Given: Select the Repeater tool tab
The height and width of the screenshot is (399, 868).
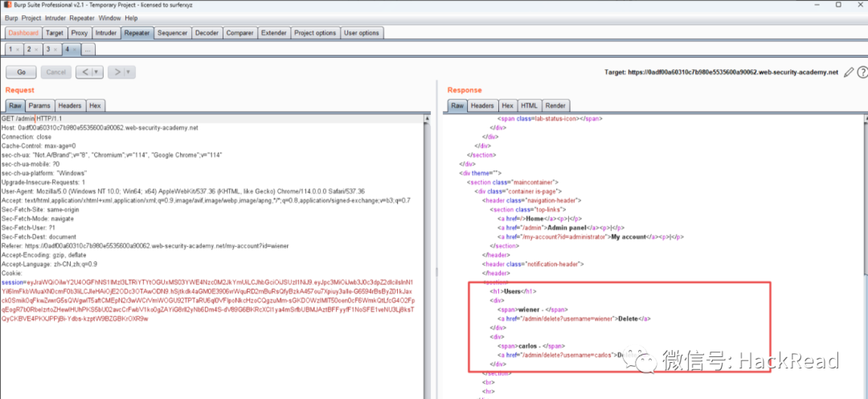Looking at the screenshot, I should (137, 33).
